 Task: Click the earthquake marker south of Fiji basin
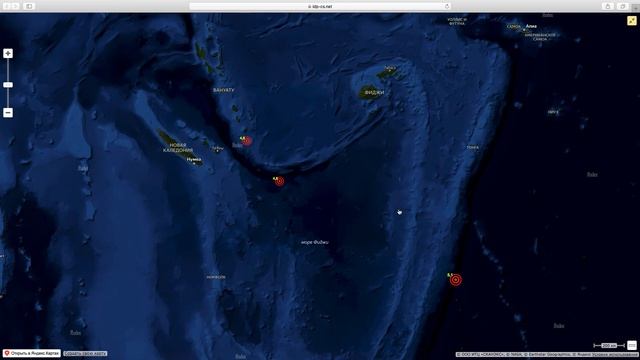coord(279,181)
